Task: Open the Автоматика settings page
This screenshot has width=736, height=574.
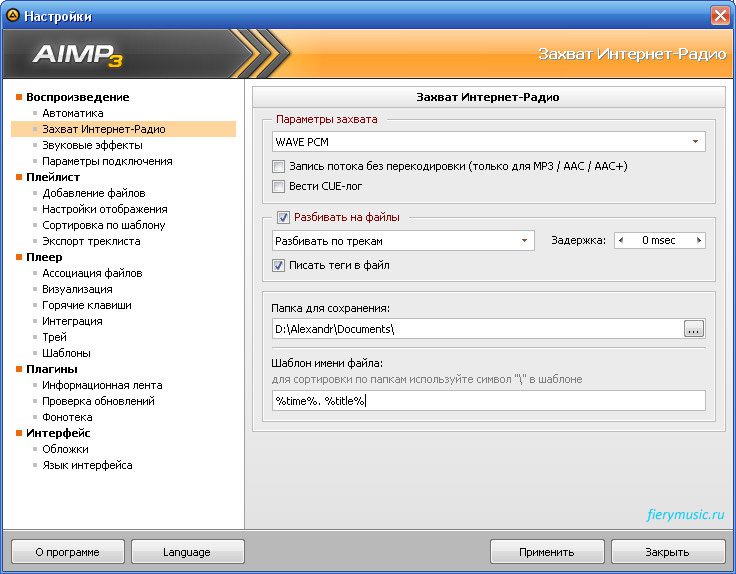Action: (73, 113)
